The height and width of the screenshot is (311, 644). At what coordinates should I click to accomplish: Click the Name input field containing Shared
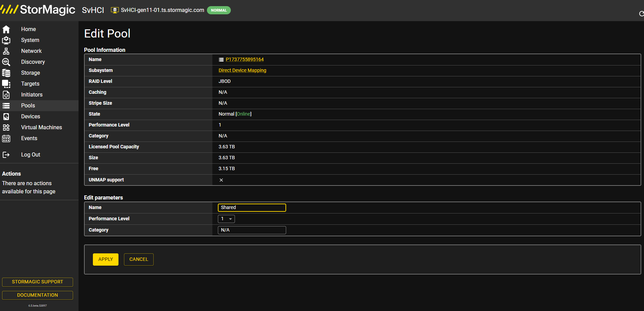pyautogui.click(x=252, y=208)
